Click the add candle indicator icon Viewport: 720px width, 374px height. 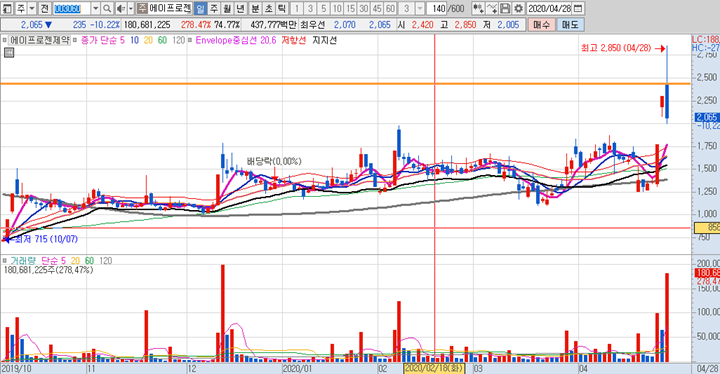click(478, 8)
